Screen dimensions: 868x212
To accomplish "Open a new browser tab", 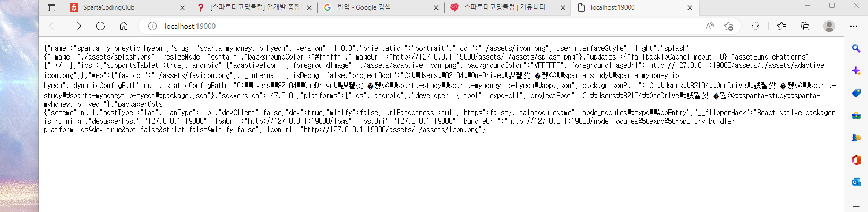I will (708, 7).
